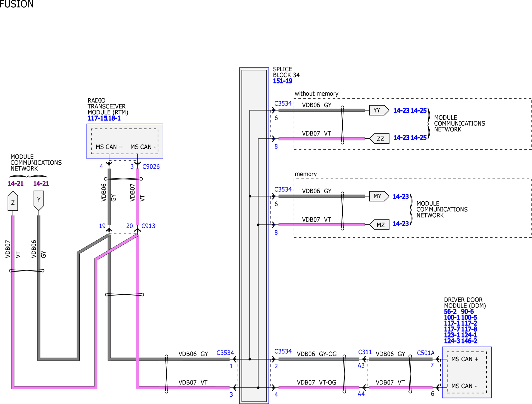Open the 117-15 reference under Radio Transceiver Module
The image size is (532, 404).
(97, 118)
